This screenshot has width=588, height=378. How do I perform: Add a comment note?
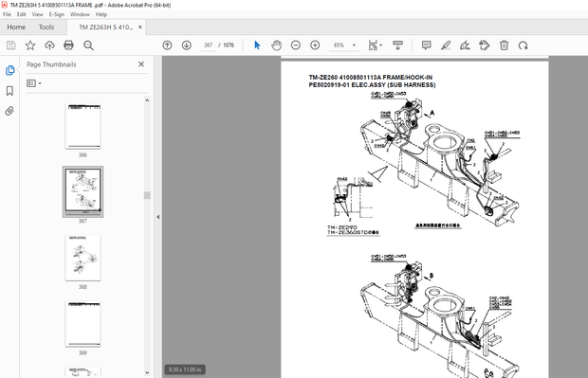[427, 45]
